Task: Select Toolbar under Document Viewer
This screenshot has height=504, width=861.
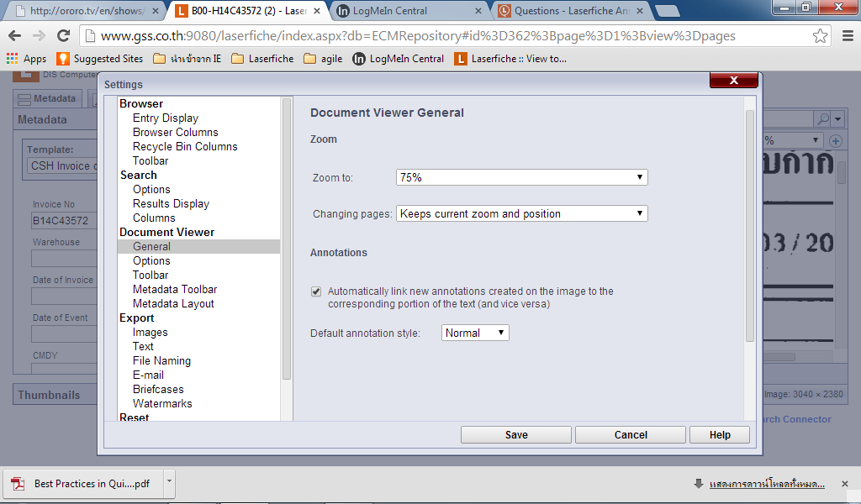Action: (151, 275)
